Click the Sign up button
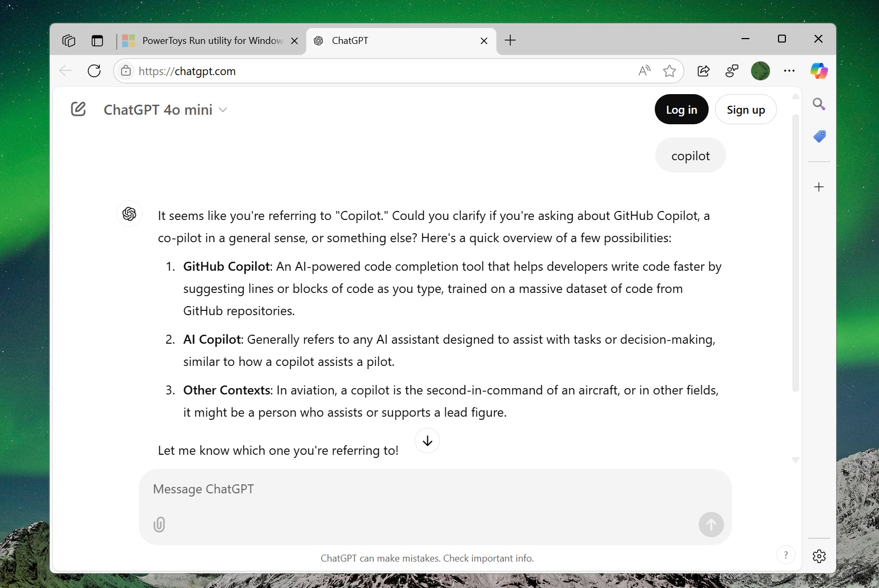The image size is (879, 588). tap(746, 109)
